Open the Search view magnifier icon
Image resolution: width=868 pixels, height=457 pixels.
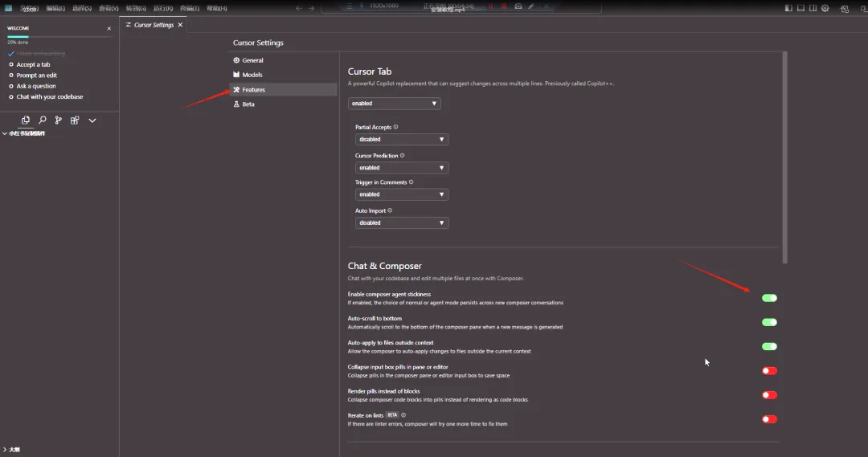42,120
